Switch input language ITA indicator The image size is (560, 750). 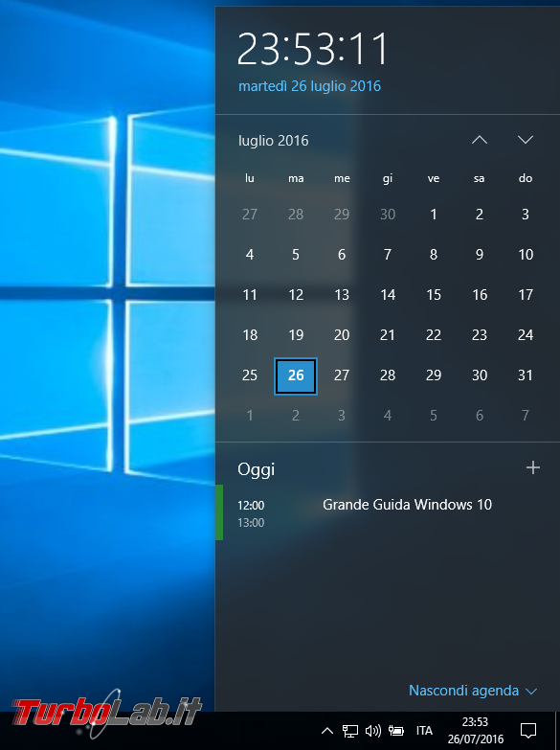[424, 731]
